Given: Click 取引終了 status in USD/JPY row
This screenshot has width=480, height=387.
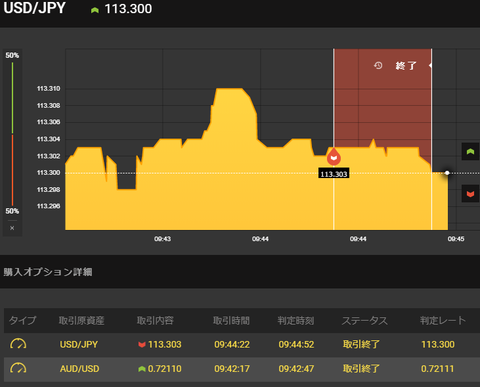Looking at the screenshot, I should tap(361, 344).
